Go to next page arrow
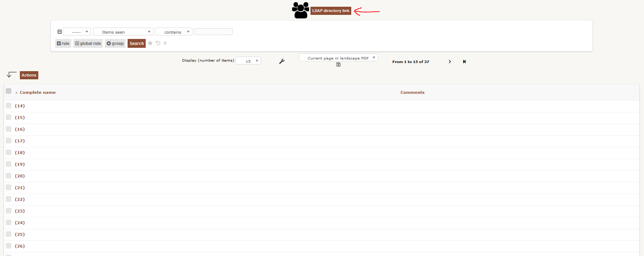Image resolution: width=644 pixels, height=256 pixels. click(x=450, y=62)
